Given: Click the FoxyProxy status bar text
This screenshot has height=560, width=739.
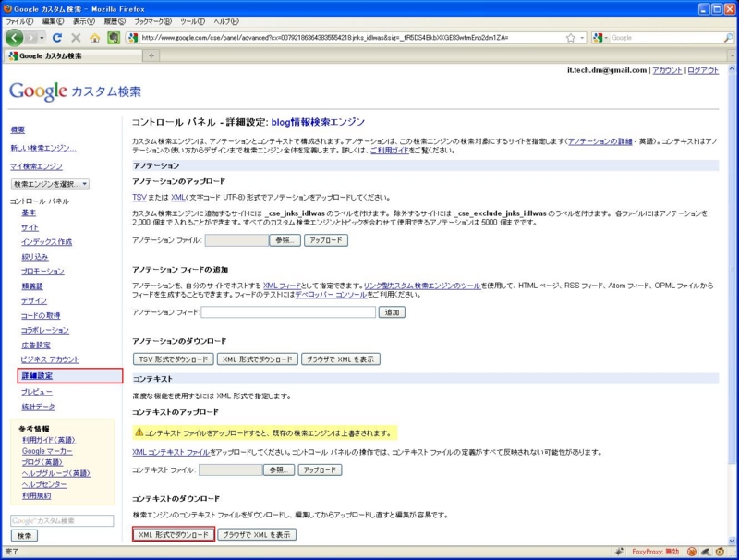Looking at the screenshot, I should [x=656, y=552].
